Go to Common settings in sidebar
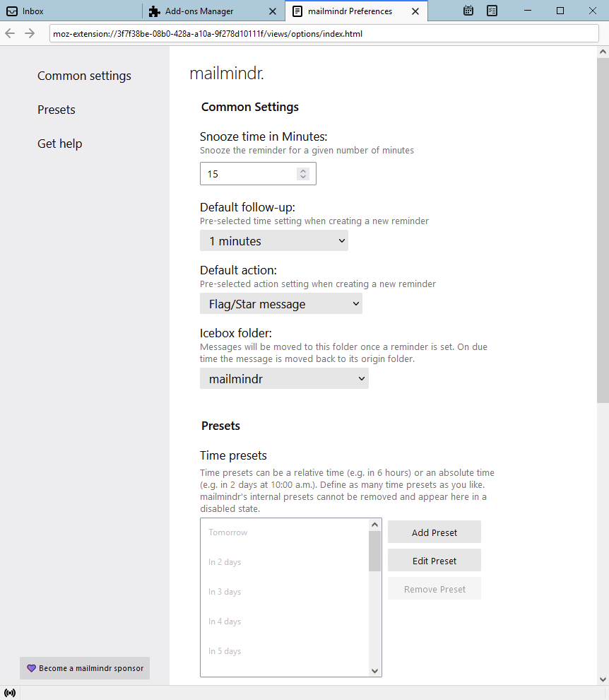 tap(84, 76)
